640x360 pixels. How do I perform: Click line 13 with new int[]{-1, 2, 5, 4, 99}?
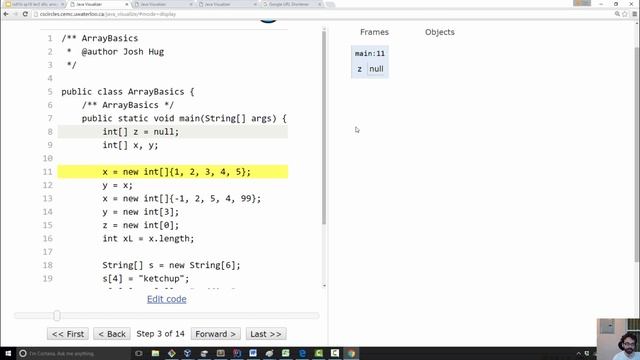pyautogui.click(x=182, y=199)
